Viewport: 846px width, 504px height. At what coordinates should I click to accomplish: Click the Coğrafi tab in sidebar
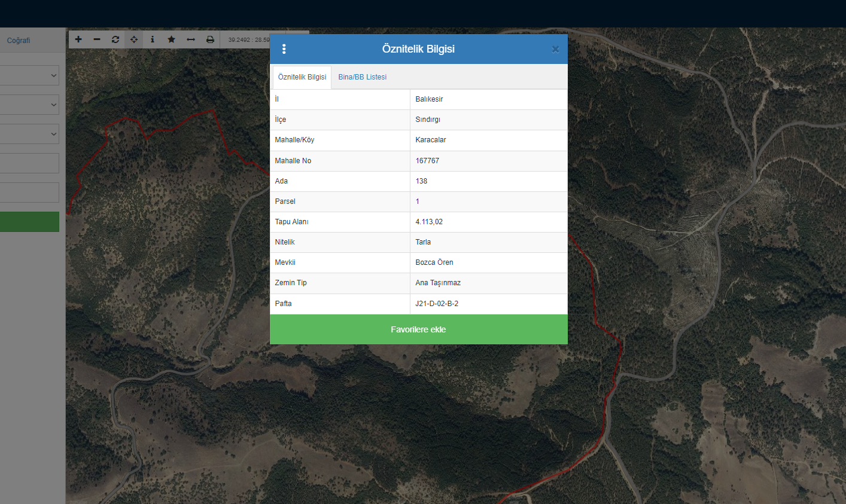[x=19, y=41]
